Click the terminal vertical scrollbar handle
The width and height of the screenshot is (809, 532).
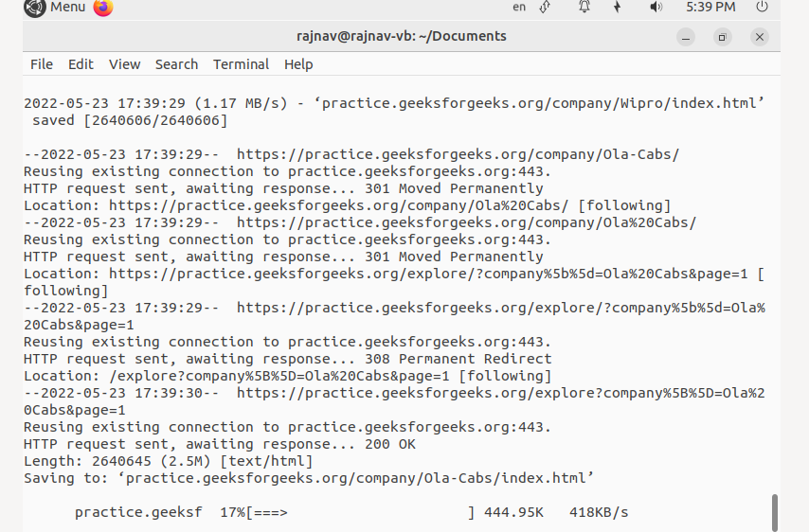pos(775,512)
